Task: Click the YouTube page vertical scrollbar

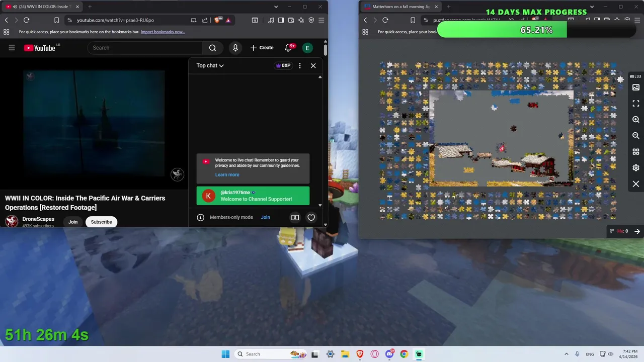Action: click(326, 50)
